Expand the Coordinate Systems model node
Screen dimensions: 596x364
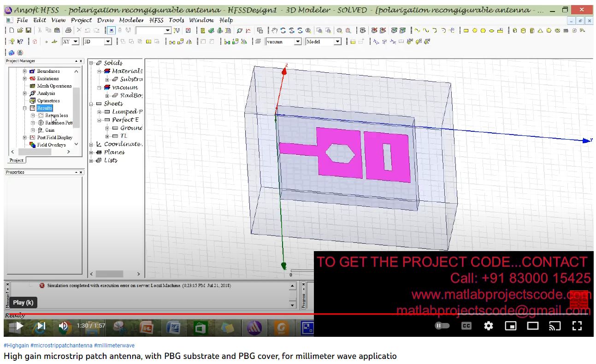click(91, 144)
